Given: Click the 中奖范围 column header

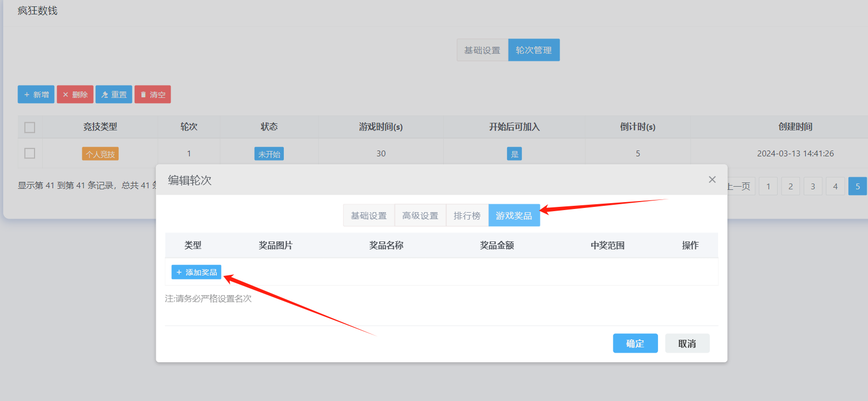Looking at the screenshot, I should [608, 245].
